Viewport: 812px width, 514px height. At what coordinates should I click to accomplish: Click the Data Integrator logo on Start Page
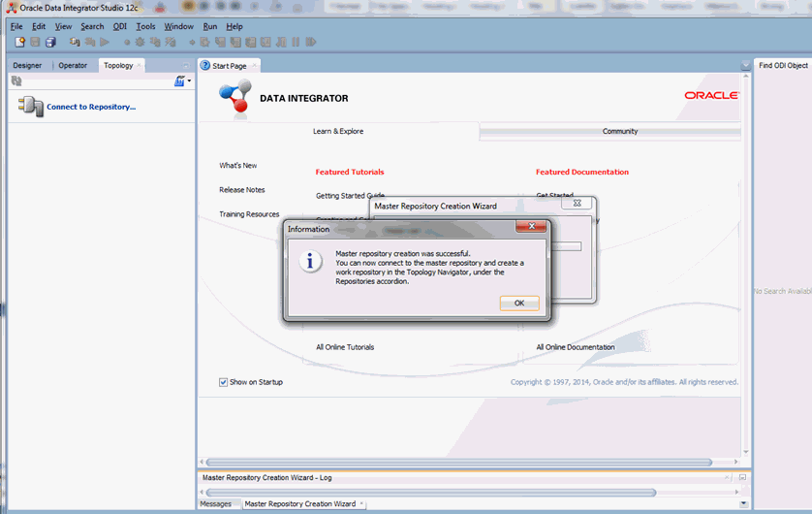(x=235, y=97)
